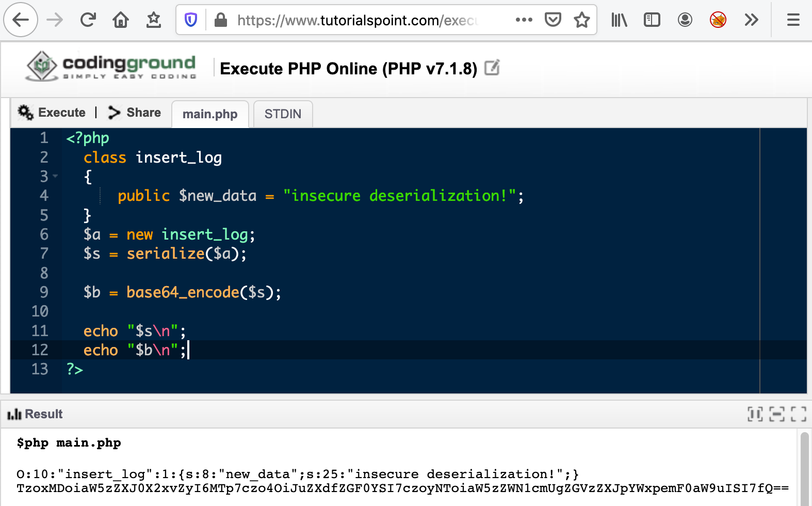Image resolution: width=812 pixels, height=506 pixels.
Task: Click the browser Back arrow button
Action: 21,20
